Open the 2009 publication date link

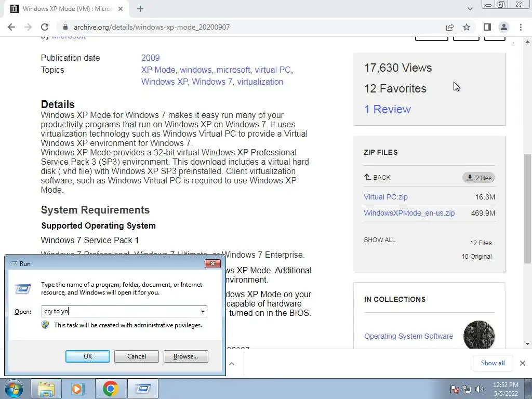pyautogui.click(x=150, y=58)
